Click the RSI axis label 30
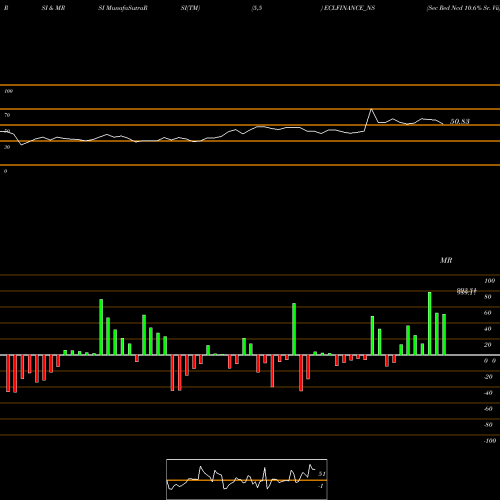This screenshot has height=500, width=500. click(7, 147)
